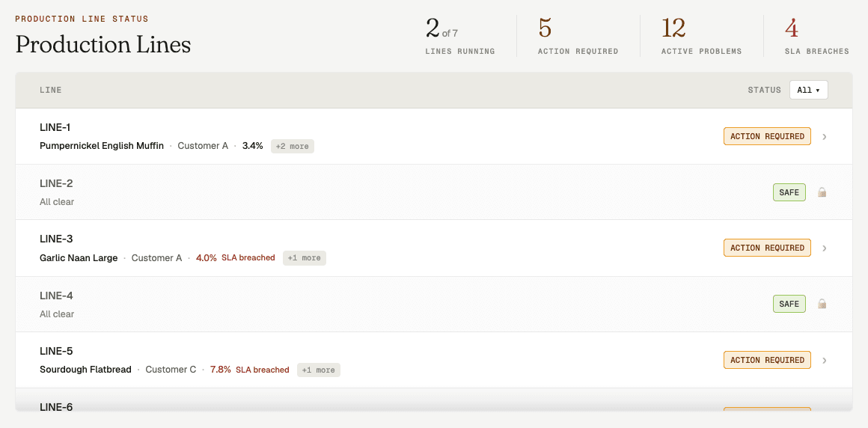Screen dimensions: 868x428
Task: Click Customer C on the LINE-5 row
Action: click(x=171, y=370)
